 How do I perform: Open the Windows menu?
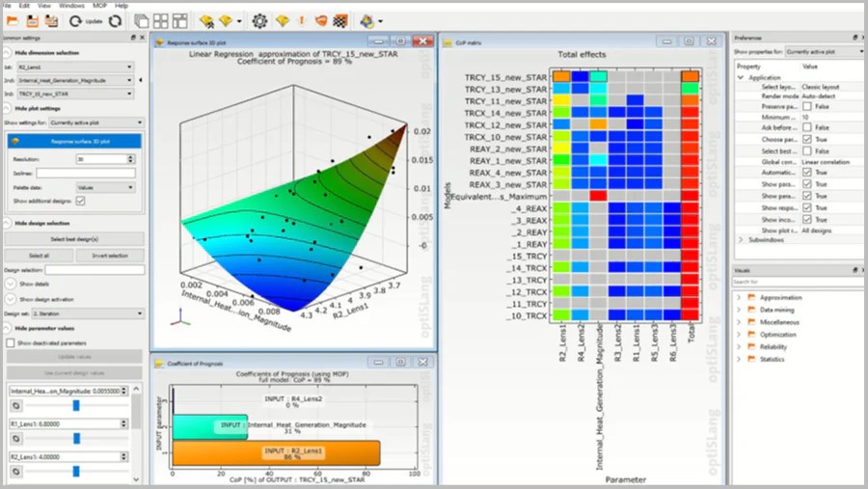coord(69,5)
